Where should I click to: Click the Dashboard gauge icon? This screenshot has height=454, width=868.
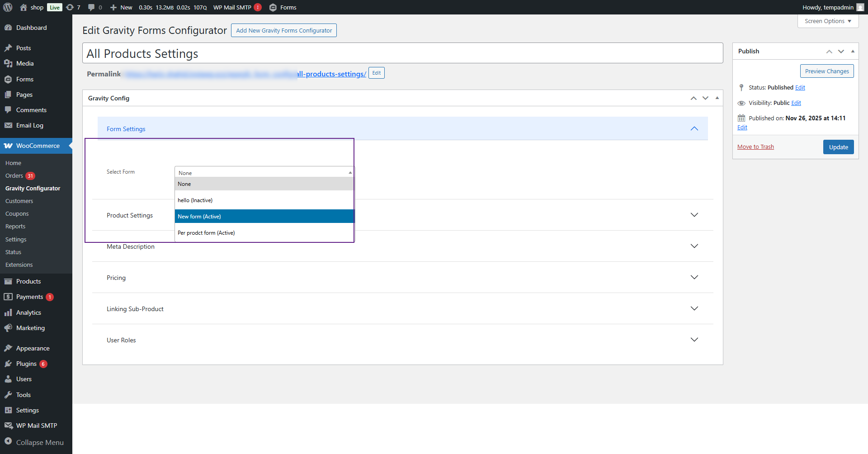coord(8,28)
